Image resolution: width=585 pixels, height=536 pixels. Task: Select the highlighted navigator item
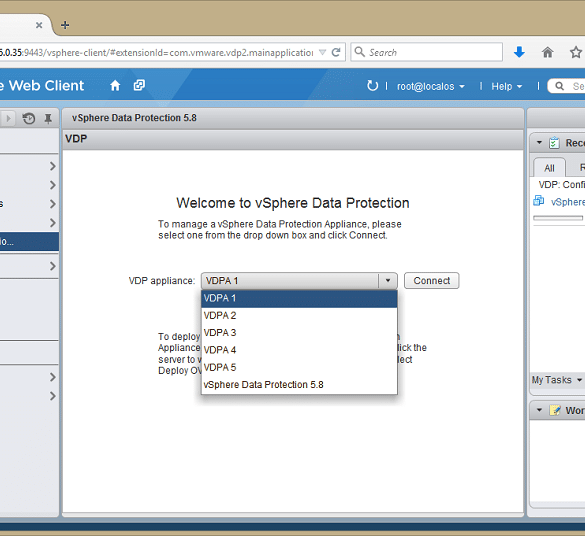29,242
